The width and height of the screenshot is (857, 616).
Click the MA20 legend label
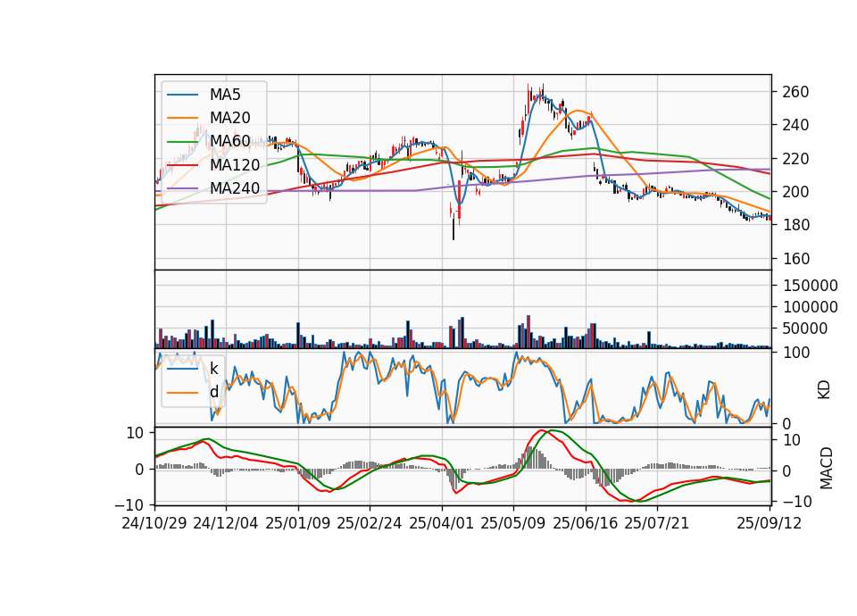pos(229,118)
